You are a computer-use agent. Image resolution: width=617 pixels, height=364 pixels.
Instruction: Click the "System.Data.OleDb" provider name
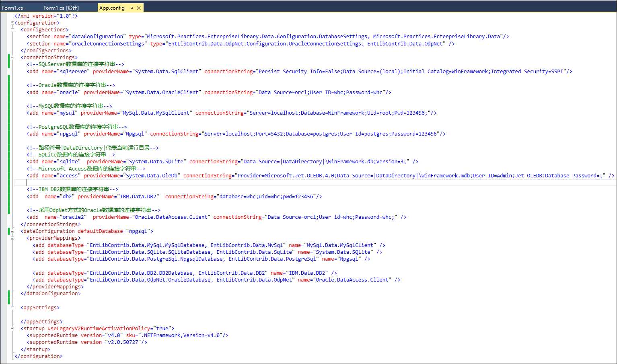tap(152, 176)
